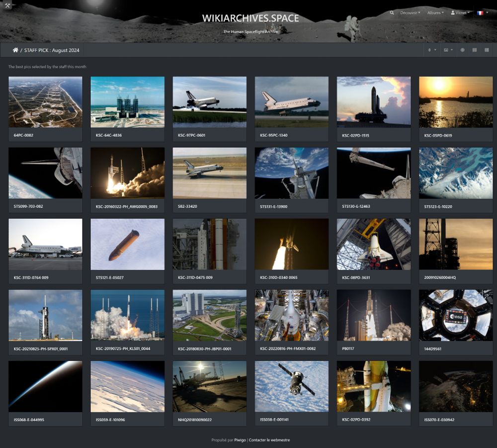Open the photo sizes dropdown
Image resolution: width=497 pixels, height=448 pixels.
[x=448, y=50]
